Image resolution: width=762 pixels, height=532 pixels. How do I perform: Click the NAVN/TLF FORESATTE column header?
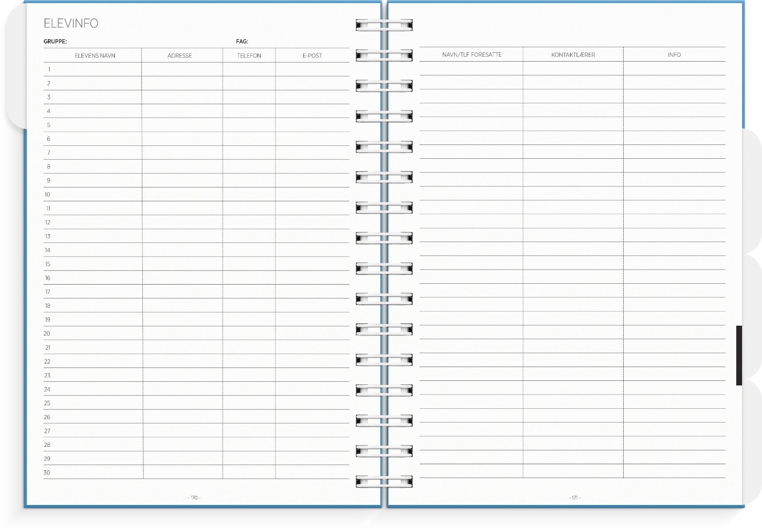(472, 55)
